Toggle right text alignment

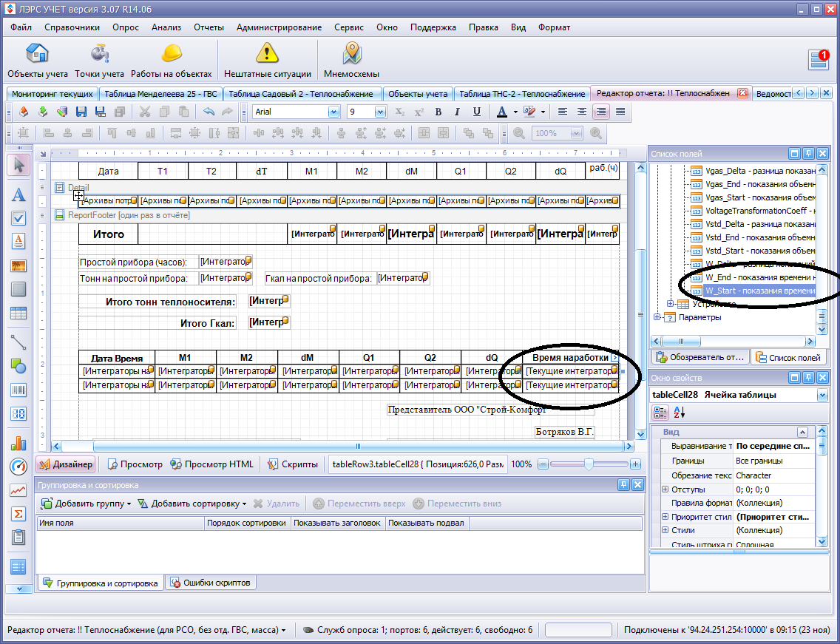pyautogui.click(x=601, y=112)
